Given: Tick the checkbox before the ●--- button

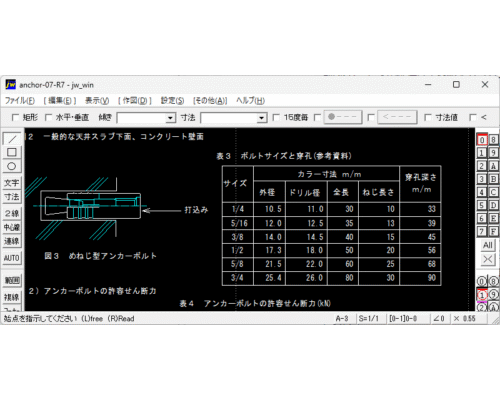Looking at the screenshot, I should tap(318, 118).
